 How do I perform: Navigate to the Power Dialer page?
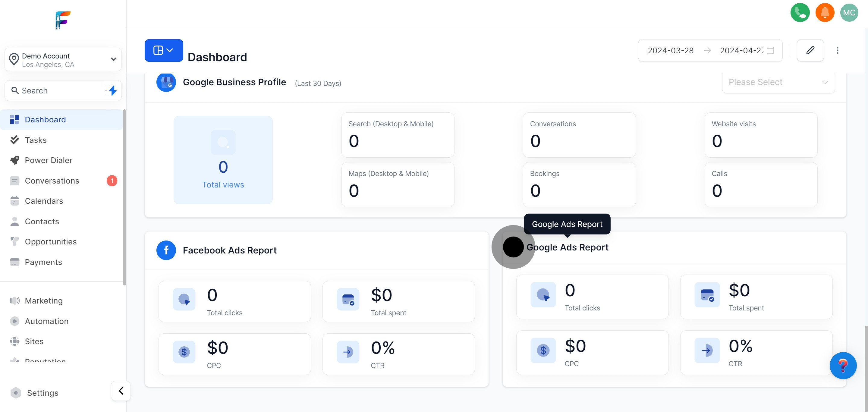tap(49, 160)
